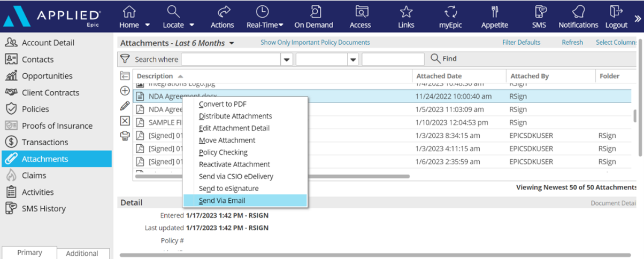644x259 pixels.
Task: Open the Appetite icon in top bar
Action: pos(494,12)
